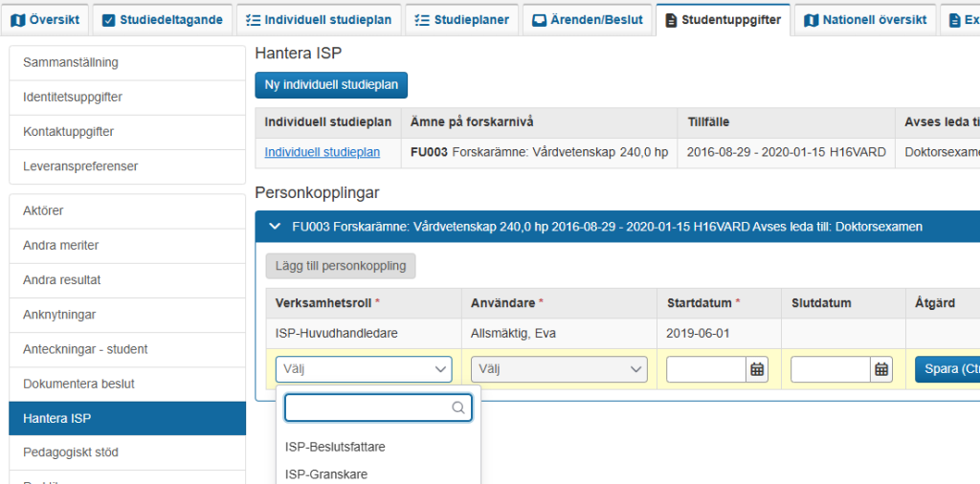Focus the Slutdatum date input field
Image resolution: width=980 pixels, height=484 pixels.
pyautogui.click(x=831, y=370)
